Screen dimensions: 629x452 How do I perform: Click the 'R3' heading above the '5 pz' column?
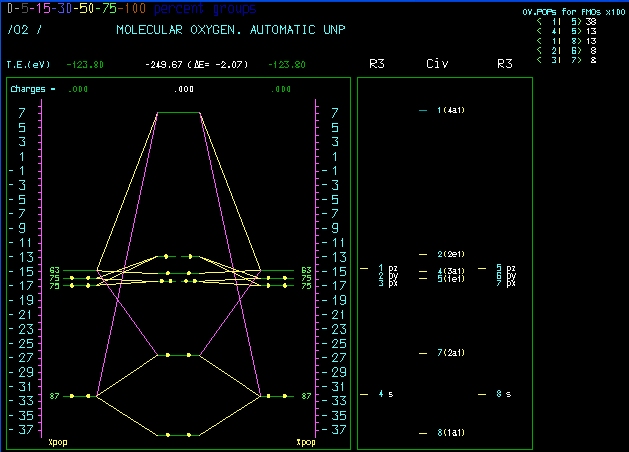[505, 64]
